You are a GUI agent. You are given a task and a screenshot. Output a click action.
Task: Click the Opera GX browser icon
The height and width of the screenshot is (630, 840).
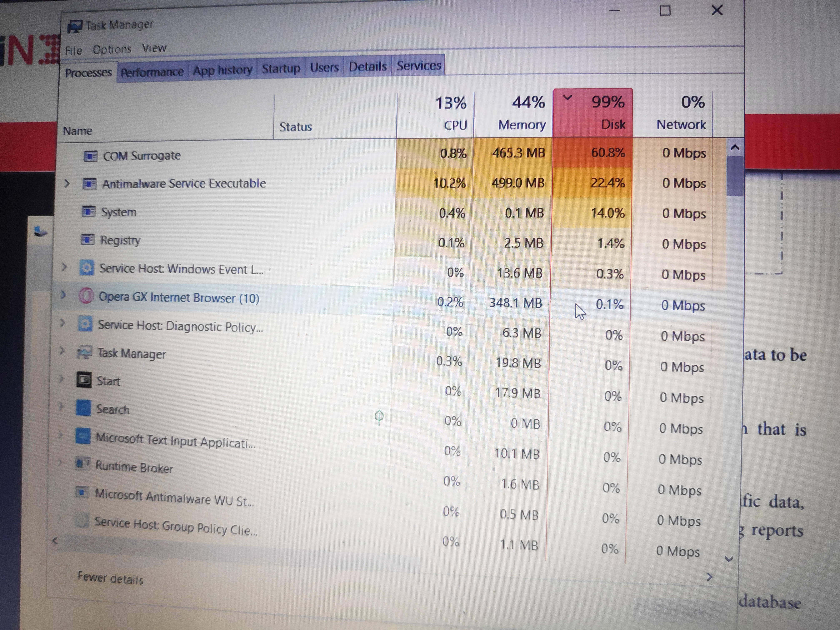[86, 296]
